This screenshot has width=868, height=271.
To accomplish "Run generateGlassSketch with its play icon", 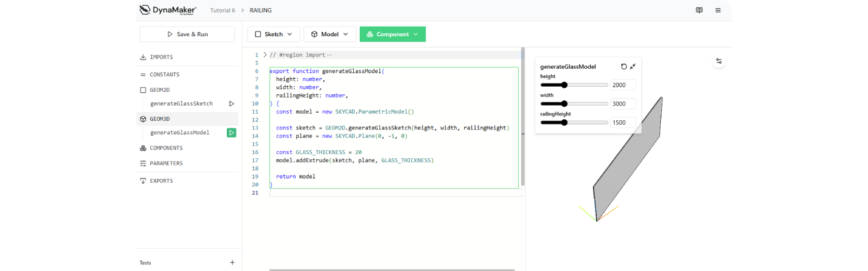I will click(232, 104).
